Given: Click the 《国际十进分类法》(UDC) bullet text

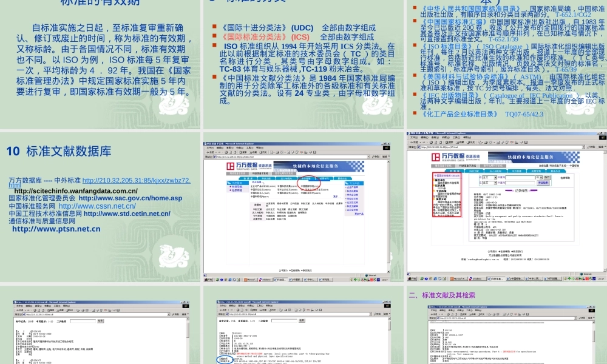Looking at the screenshot, I should 266,28.
